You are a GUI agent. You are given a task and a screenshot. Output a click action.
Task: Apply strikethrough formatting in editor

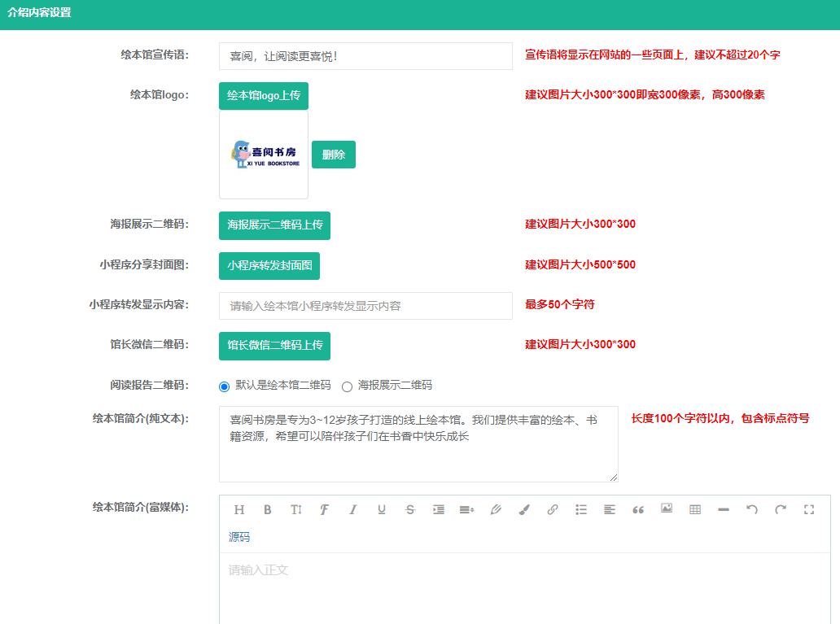410,510
